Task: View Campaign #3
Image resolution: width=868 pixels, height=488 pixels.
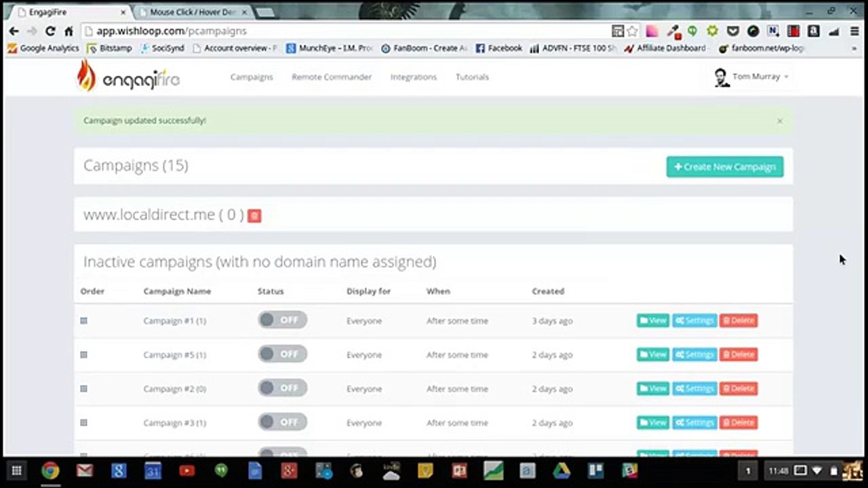Action: click(x=653, y=422)
